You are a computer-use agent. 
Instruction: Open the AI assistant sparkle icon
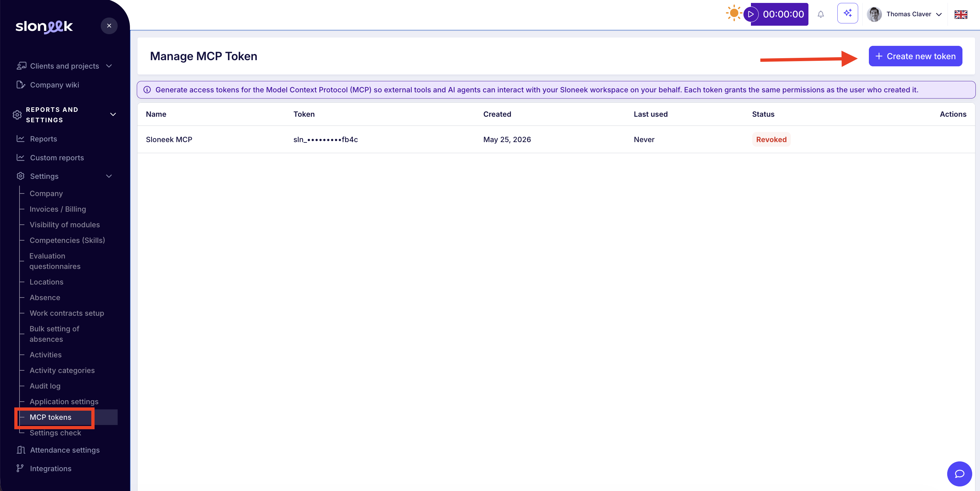click(848, 13)
